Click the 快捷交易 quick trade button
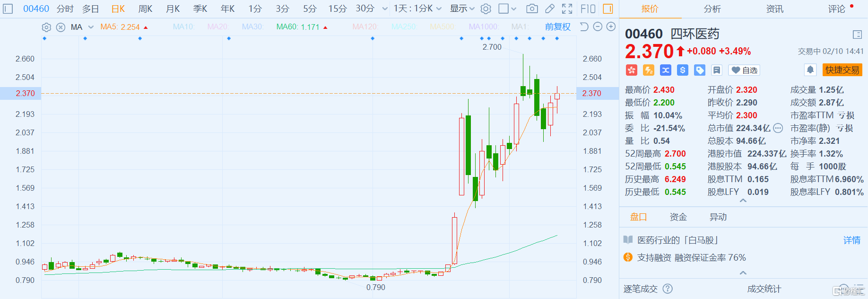 pos(842,70)
